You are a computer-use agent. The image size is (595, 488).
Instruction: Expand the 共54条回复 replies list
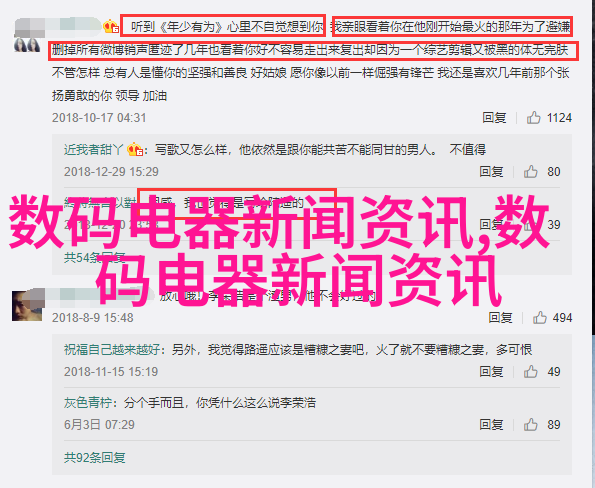pos(94,258)
